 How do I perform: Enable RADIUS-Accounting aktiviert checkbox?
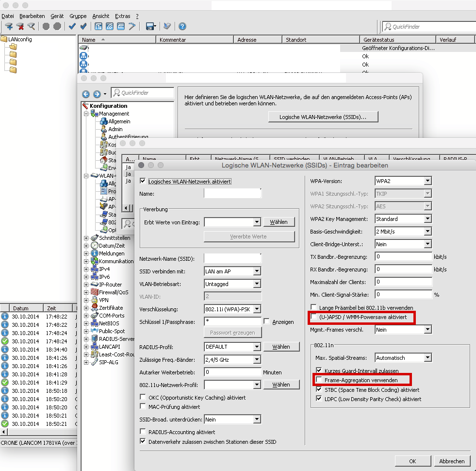click(x=143, y=432)
